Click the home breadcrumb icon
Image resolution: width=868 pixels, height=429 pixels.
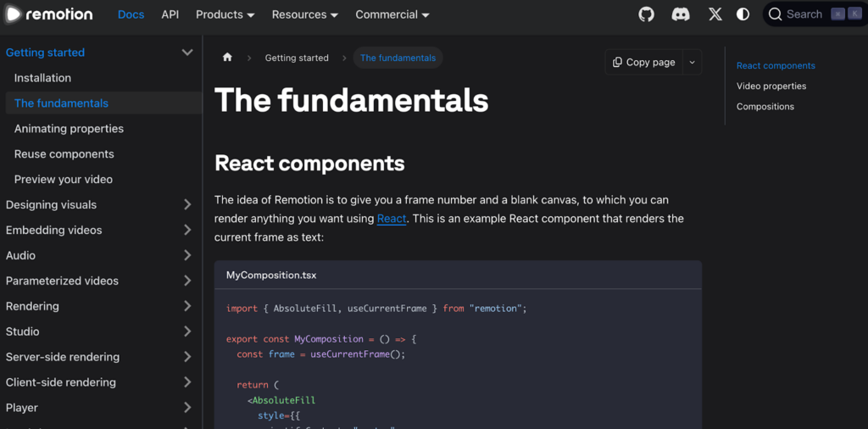click(x=227, y=58)
